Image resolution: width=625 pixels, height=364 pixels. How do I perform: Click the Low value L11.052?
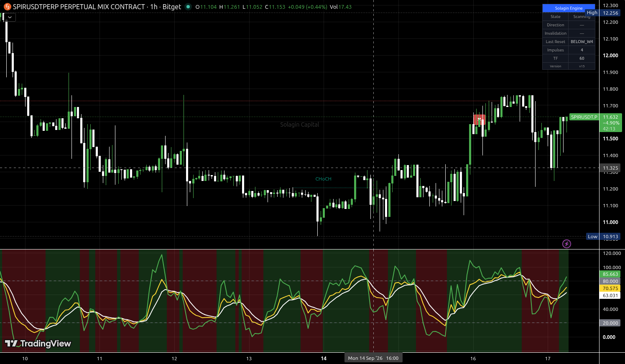[x=253, y=7]
